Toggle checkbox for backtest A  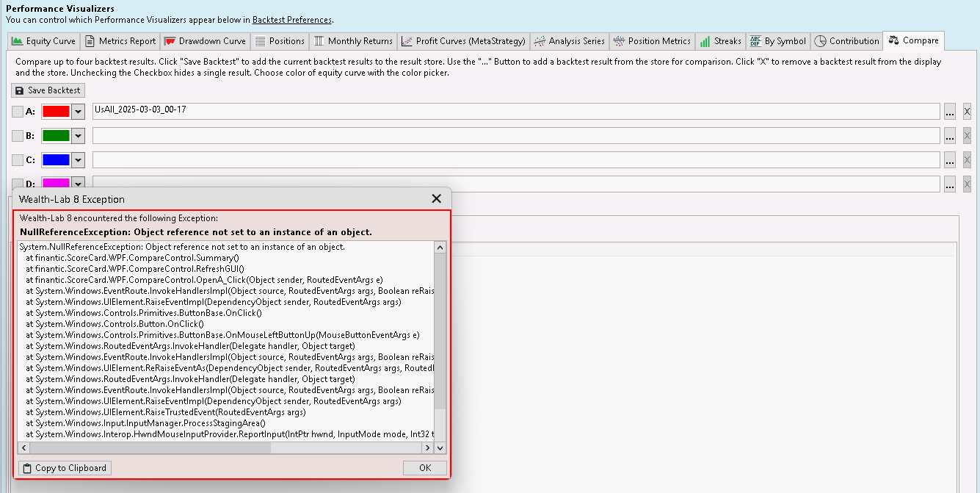18,112
